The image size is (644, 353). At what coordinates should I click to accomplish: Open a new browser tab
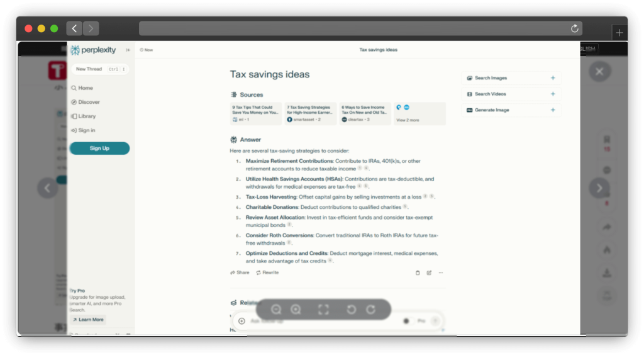tap(619, 33)
